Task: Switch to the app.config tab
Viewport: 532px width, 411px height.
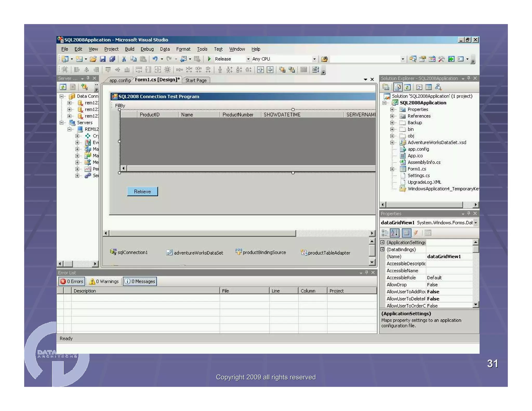Action: pyautogui.click(x=120, y=80)
